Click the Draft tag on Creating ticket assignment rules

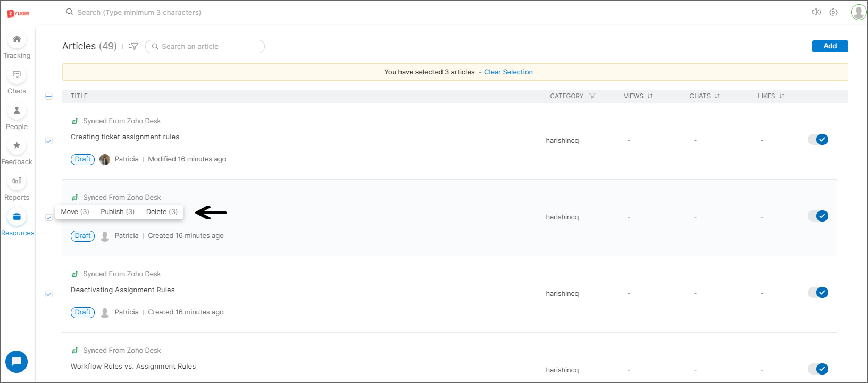pyautogui.click(x=82, y=159)
